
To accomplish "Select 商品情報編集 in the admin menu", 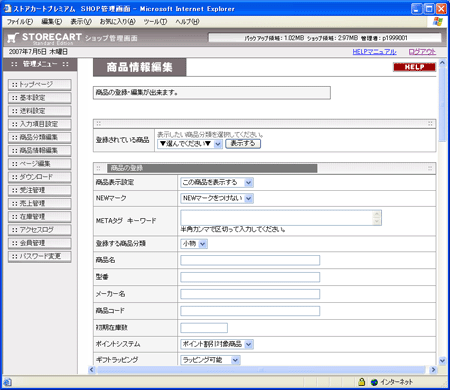I will 40,151.
